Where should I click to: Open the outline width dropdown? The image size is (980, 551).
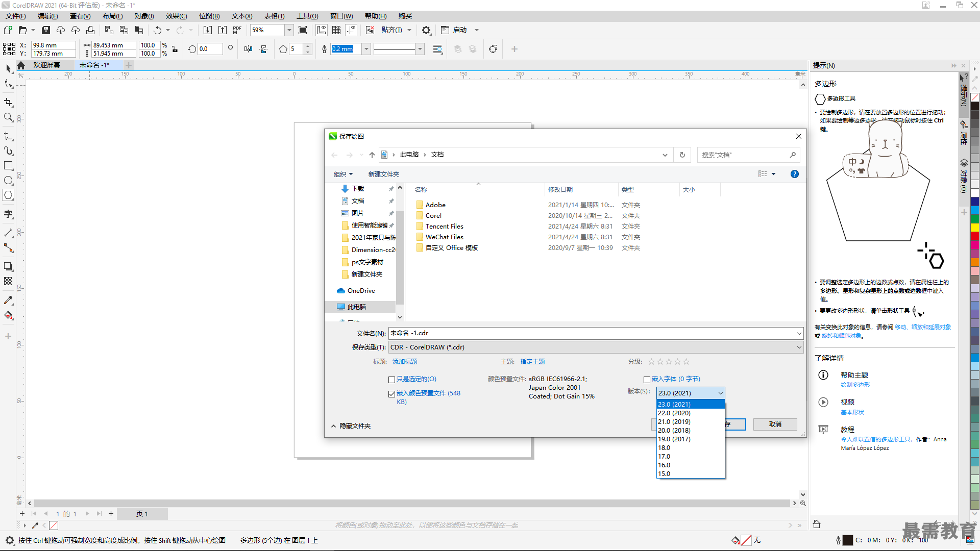coord(366,49)
